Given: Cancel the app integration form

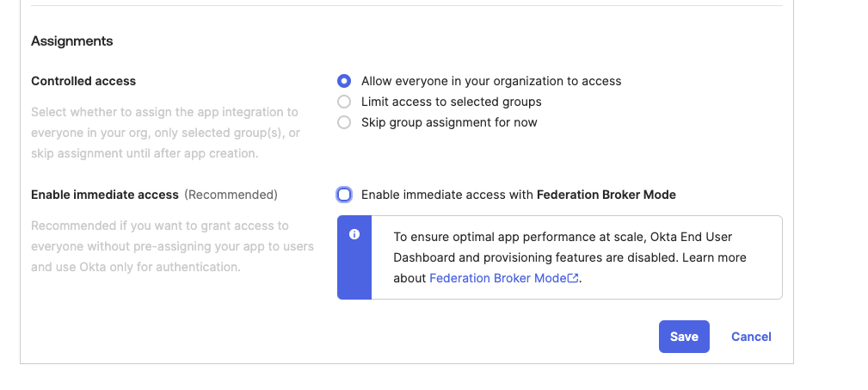Looking at the screenshot, I should (x=751, y=337).
